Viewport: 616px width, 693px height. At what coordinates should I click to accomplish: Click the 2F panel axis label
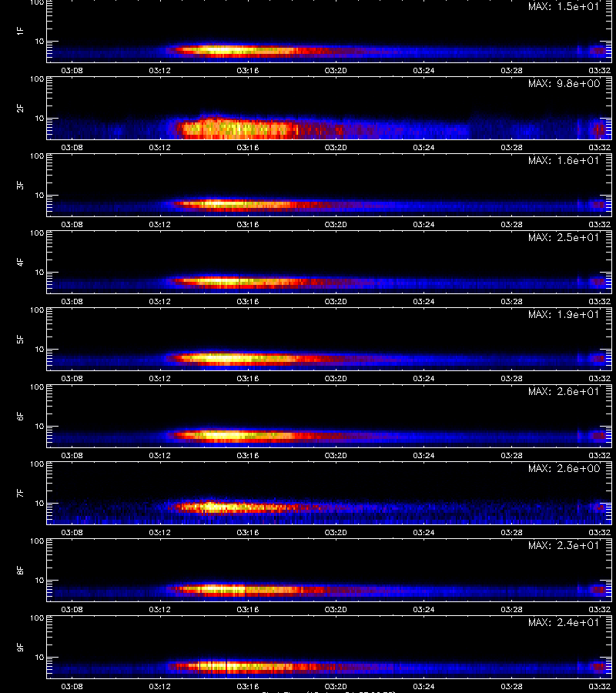click(x=20, y=109)
